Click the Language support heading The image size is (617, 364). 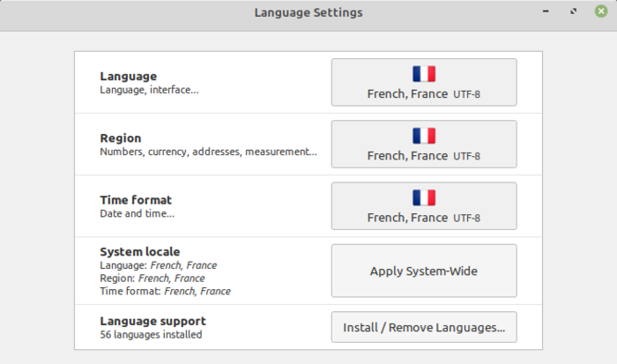tap(153, 321)
